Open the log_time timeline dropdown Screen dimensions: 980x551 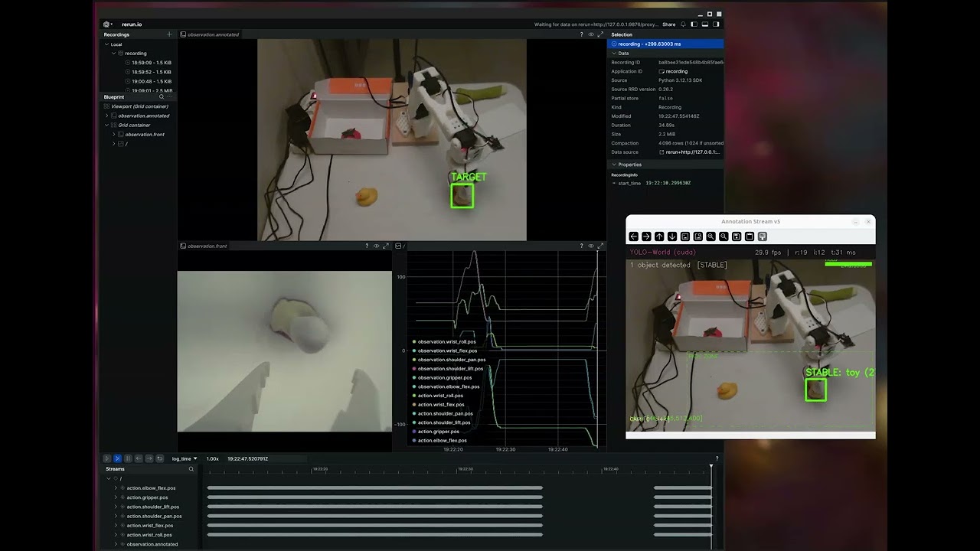tap(185, 458)
